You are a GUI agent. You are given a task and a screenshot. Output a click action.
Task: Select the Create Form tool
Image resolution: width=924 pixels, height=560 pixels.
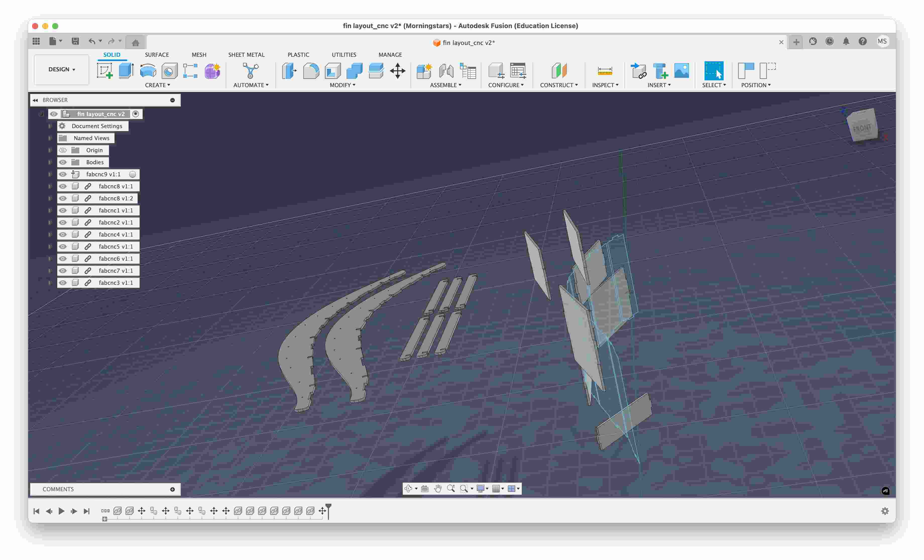click(x=212, y=71)
